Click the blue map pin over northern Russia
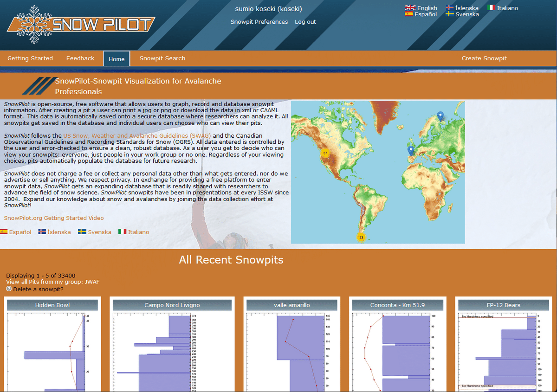The image size is (557, 392). 440,116
